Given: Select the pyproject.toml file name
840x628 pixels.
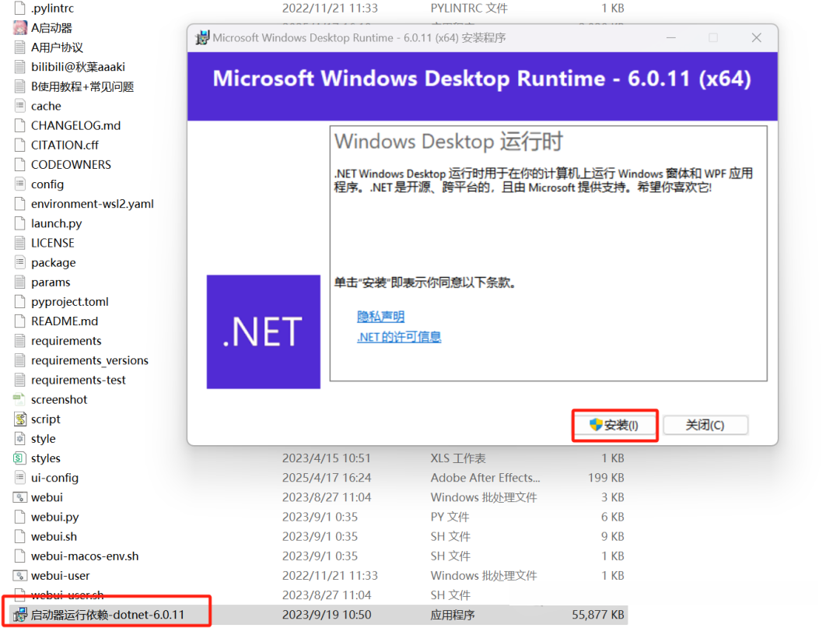Looking at the screenshot, I should click(x=70, y=302).
